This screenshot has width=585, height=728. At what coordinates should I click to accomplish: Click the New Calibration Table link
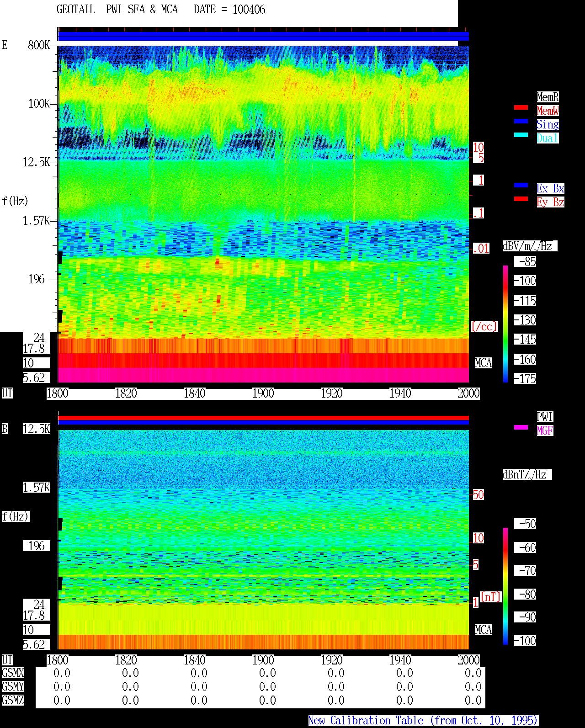[423, 721]
